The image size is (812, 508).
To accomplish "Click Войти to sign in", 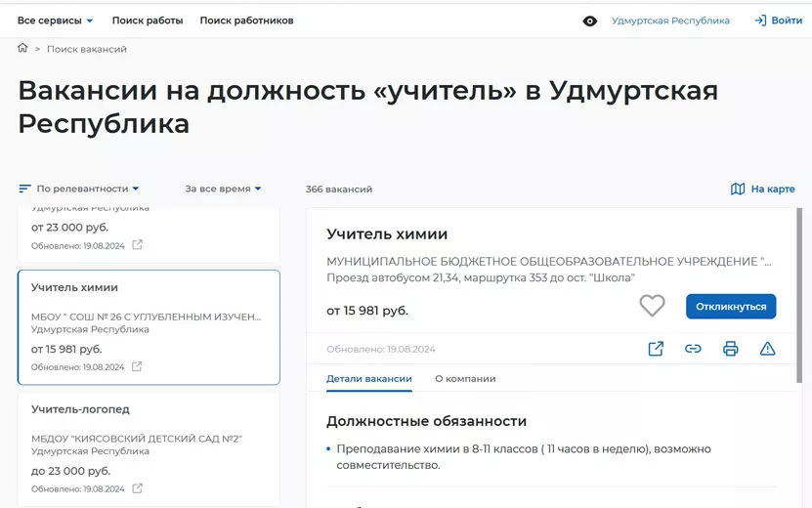I will click(778, 21).
